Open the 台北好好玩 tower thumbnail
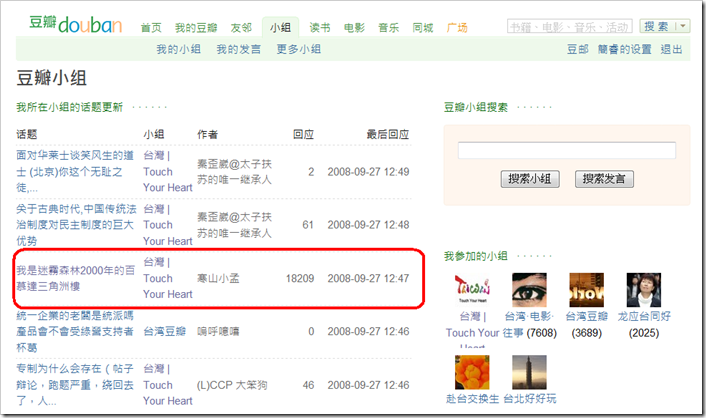 (530, 372)
